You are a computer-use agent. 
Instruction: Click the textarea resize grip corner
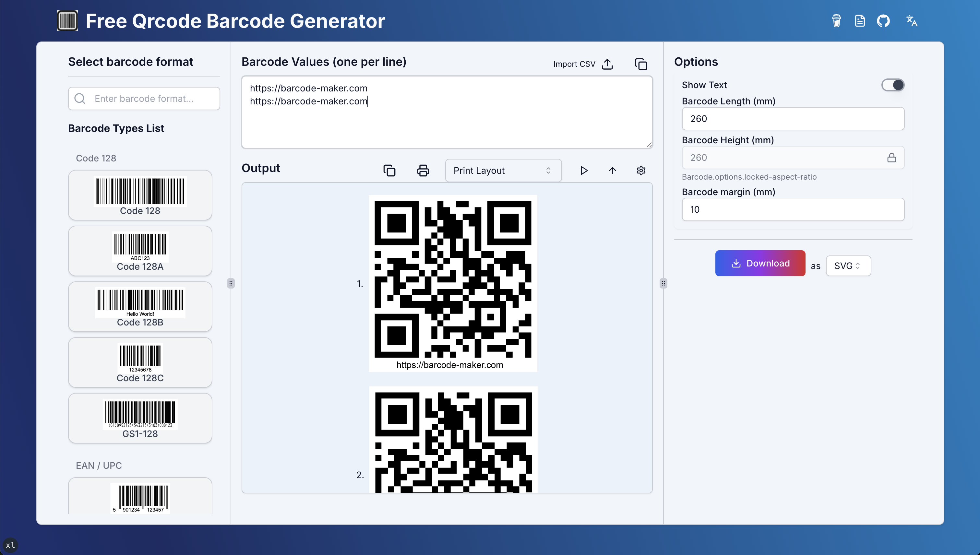[x=649, y=145]
